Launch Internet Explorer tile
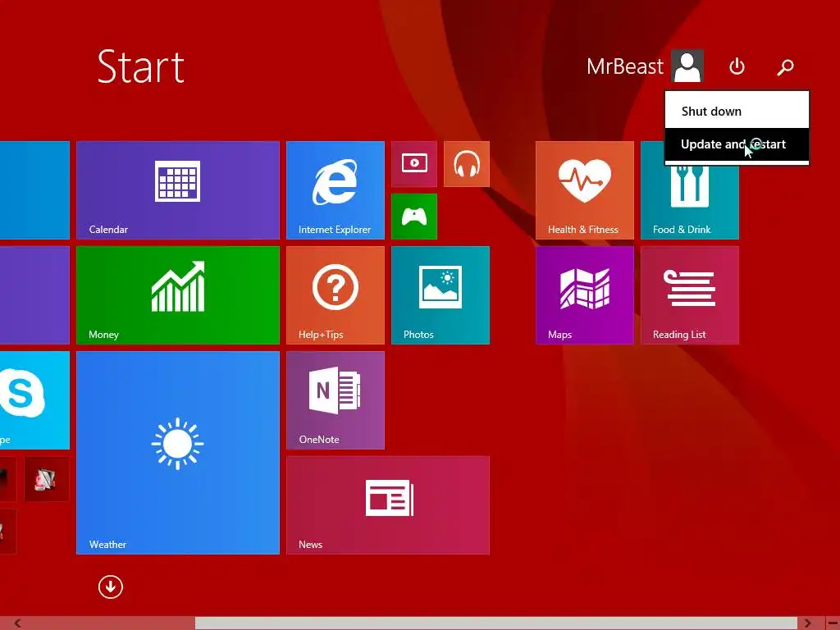The height and width of the screenshot is (630, 840). tap(336, 190)
